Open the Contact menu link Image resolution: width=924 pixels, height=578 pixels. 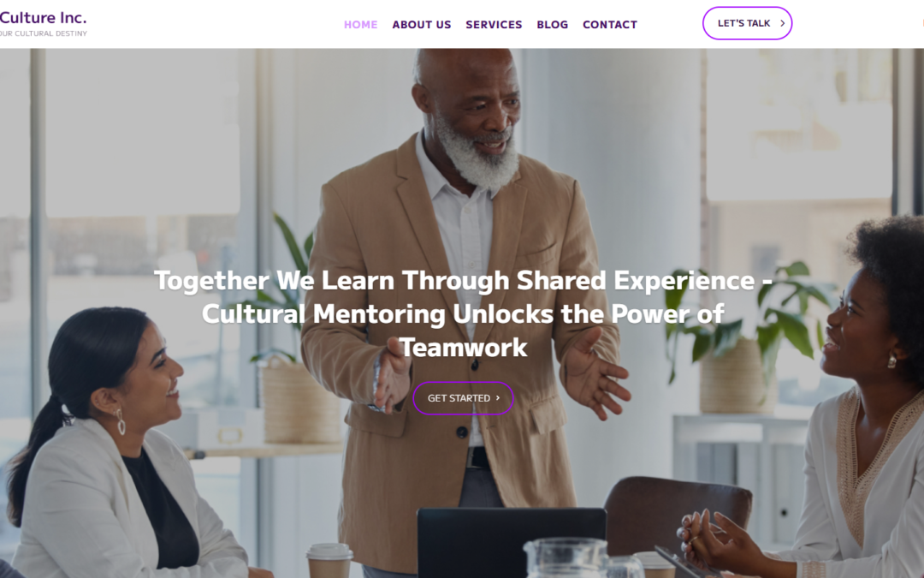coord(610,25)
